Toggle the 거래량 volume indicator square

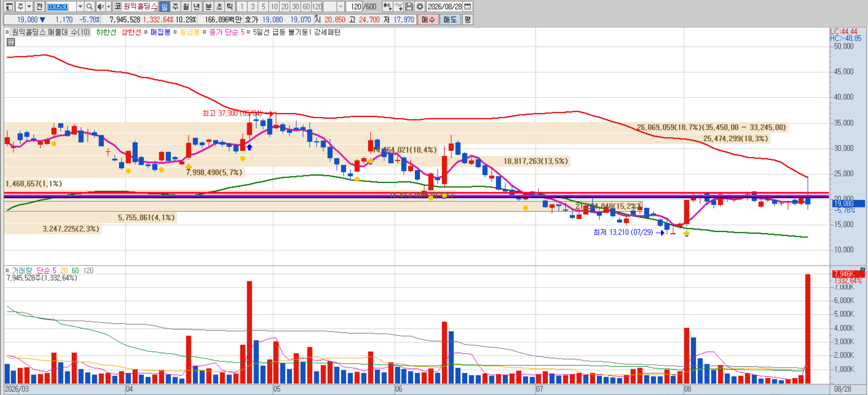7,271
